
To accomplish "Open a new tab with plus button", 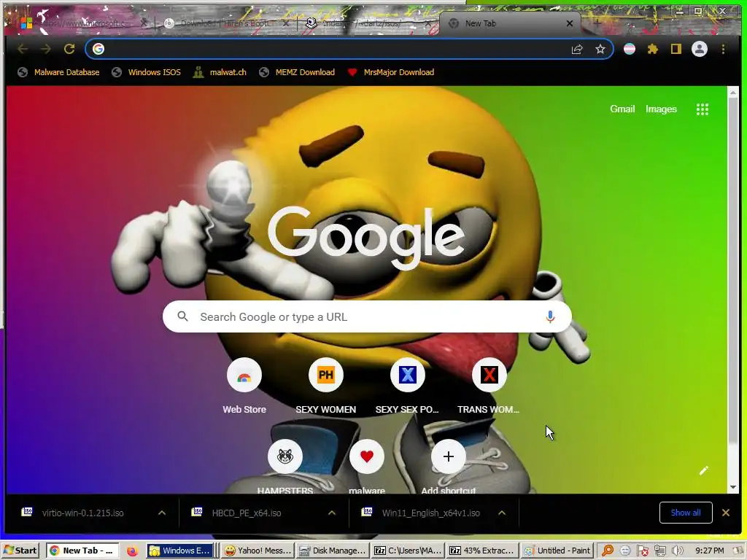I will click(597, 23).
